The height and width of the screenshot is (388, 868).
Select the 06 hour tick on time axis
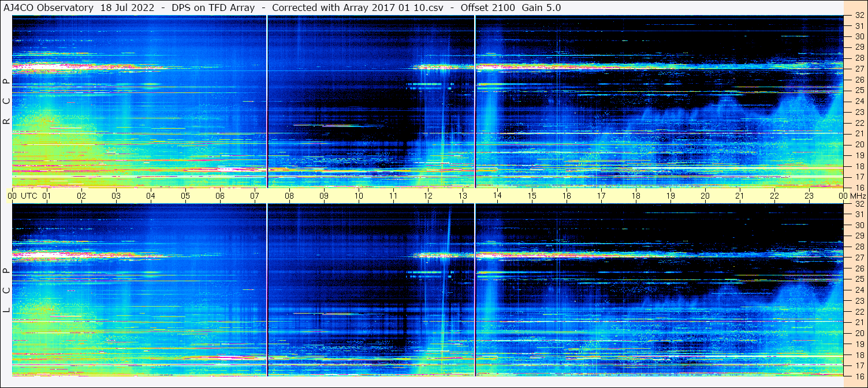[x=220, y=196]
